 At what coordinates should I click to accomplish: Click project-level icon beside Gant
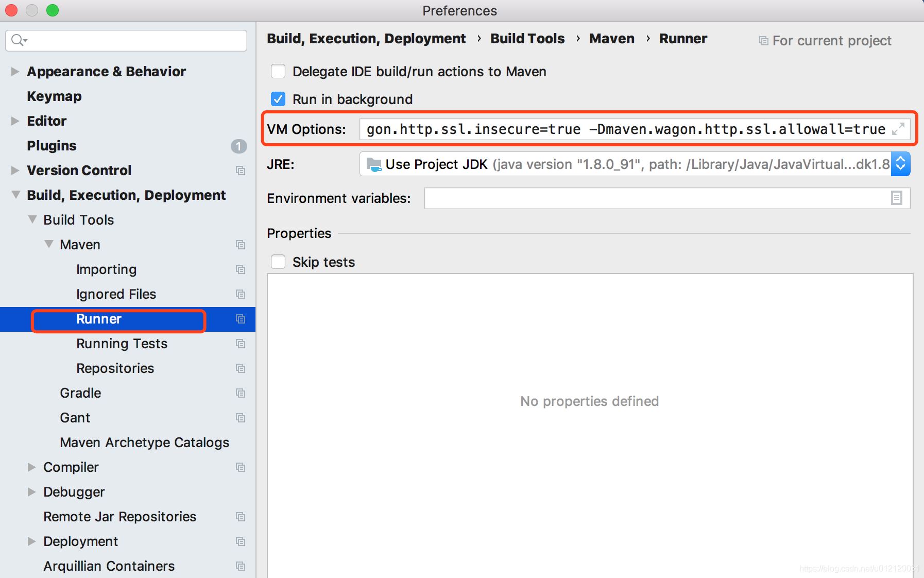(x=241, y=418)
